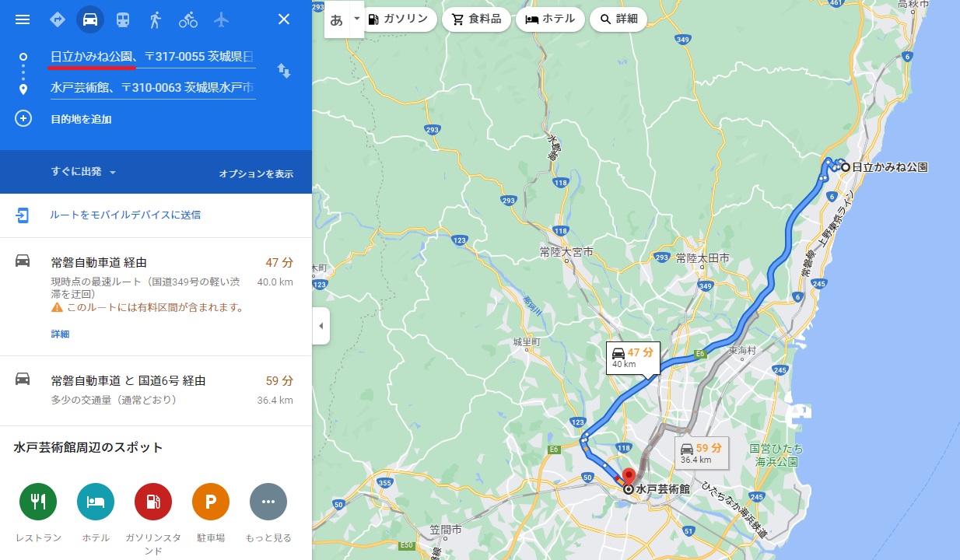Send route to mobile device link

[125, 215]
